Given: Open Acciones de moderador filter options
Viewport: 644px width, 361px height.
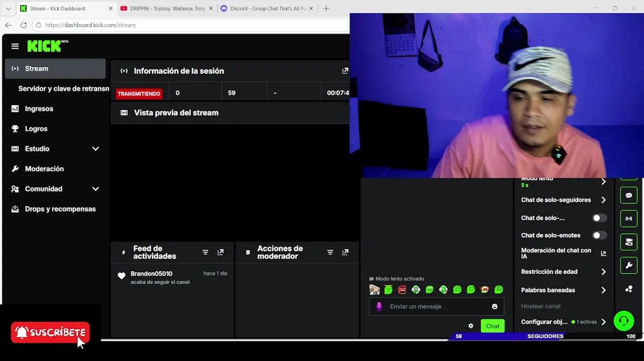Looking at the screenshot, I should coord(330,252).
